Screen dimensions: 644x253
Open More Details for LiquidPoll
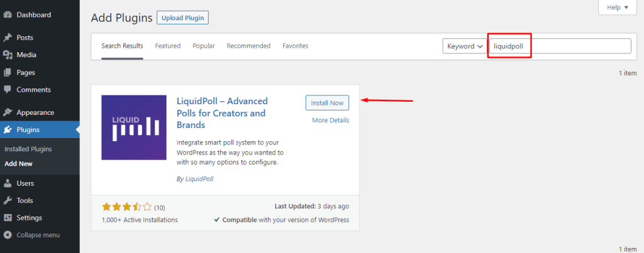(331, 120)
